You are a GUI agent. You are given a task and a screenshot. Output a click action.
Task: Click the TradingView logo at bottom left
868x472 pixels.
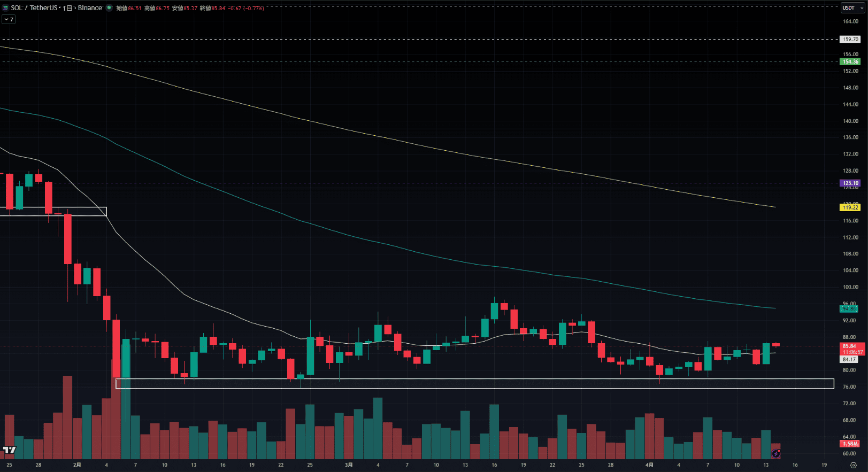(x=9, y=450)
